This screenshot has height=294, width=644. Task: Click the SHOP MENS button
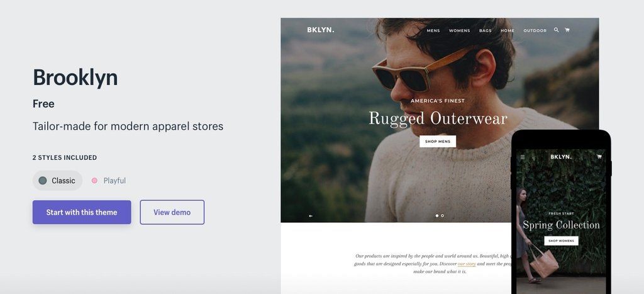pos(438,142)
